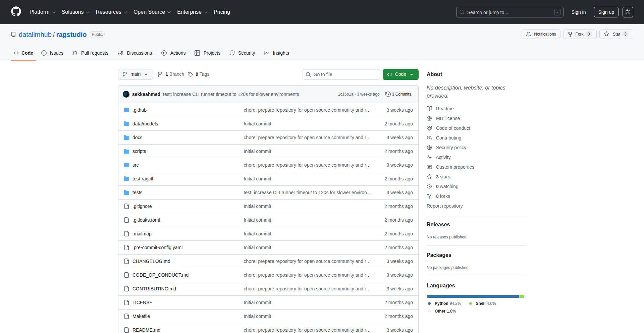Viewport: 644px width, 333px height.
Task: Open the main branch selector dropdown
Action: click(135, 74)
